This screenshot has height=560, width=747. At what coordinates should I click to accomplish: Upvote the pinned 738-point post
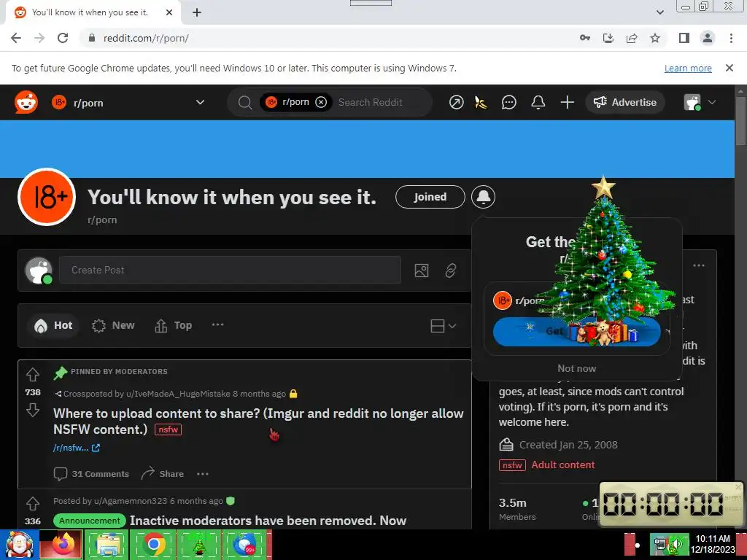click(32, 375)
